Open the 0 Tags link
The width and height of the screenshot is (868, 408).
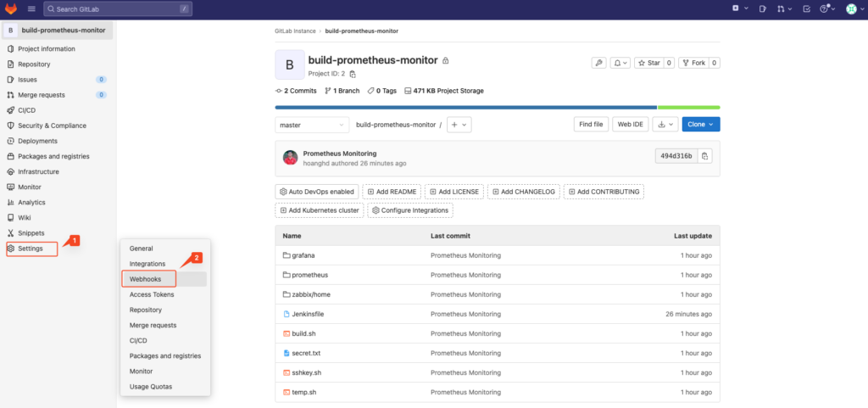click(x=382, y=91)
